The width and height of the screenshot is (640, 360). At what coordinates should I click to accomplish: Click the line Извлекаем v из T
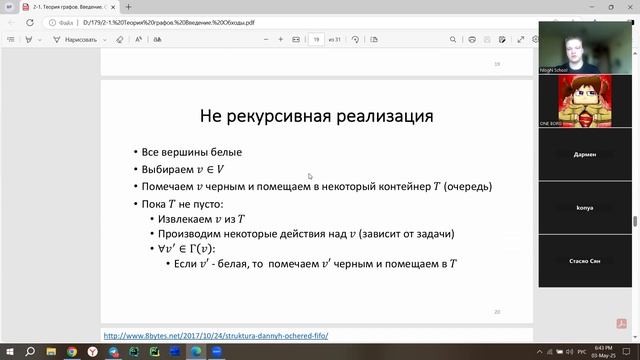tap(201, 219)
